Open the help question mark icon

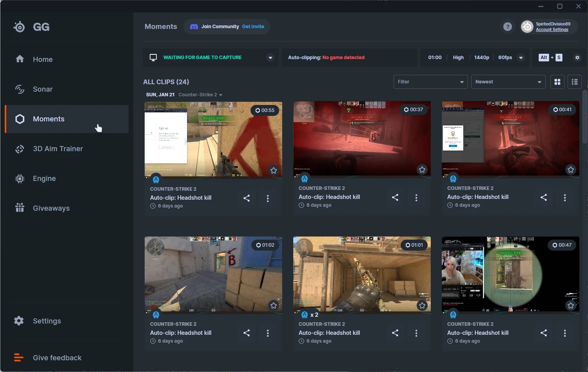pyautogui.click(x=508, y=27)
